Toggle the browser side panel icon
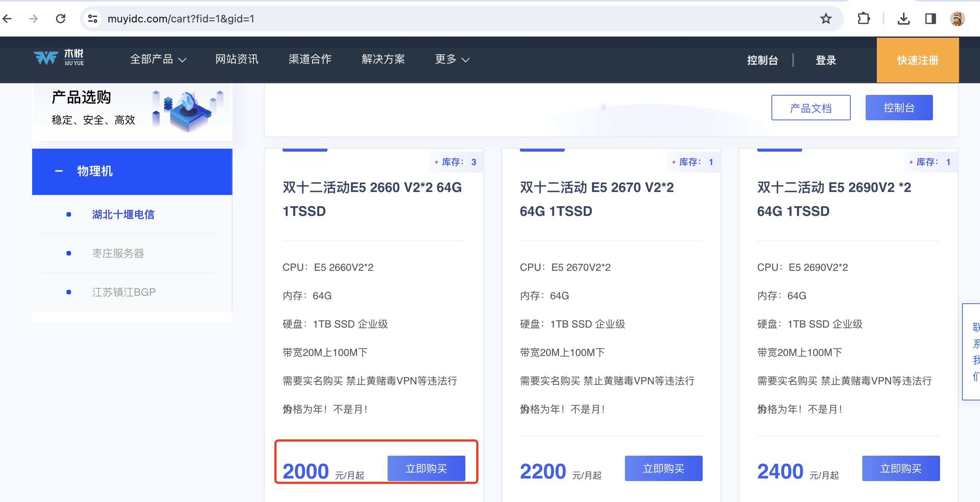The width and height of the screenshot is (980, 502). point(930,18)
